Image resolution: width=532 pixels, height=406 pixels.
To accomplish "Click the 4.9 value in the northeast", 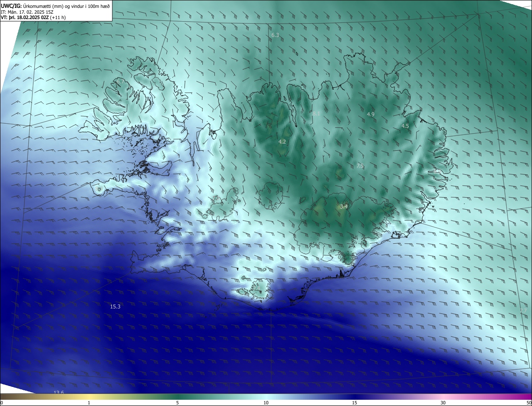I will click(371, 114).
